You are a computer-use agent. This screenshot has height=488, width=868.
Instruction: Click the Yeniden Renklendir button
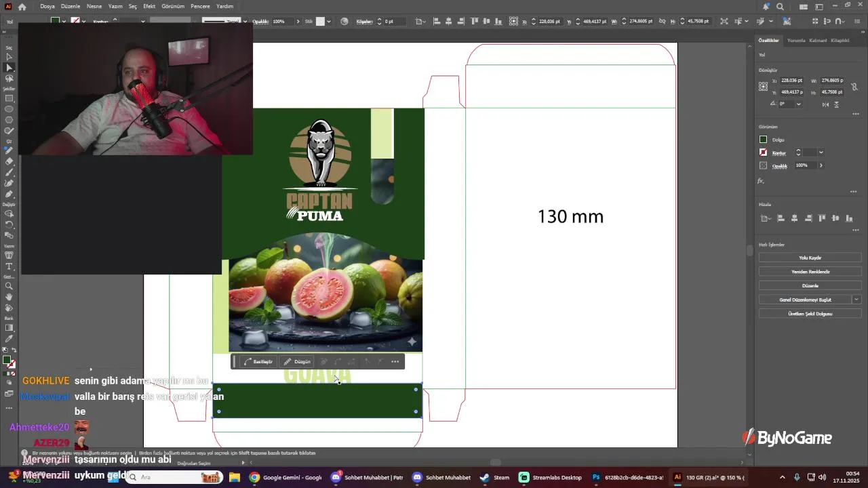coord(810,272)
